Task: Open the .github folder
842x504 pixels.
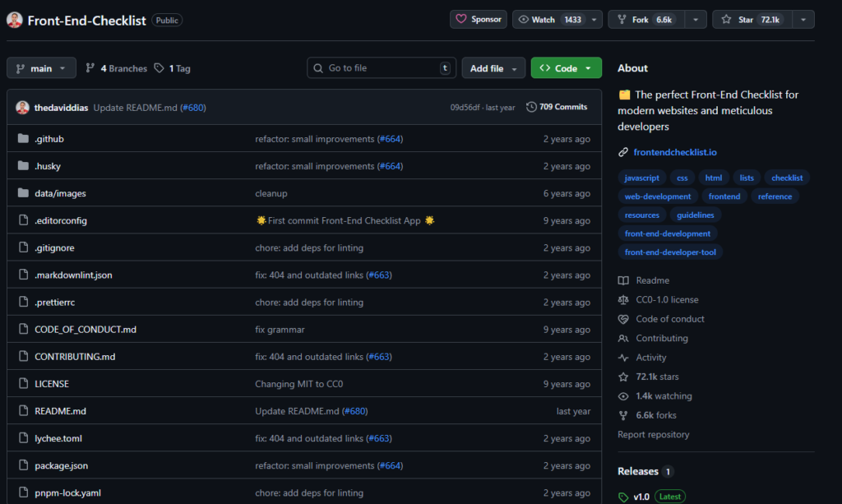Action: point(49,139)
